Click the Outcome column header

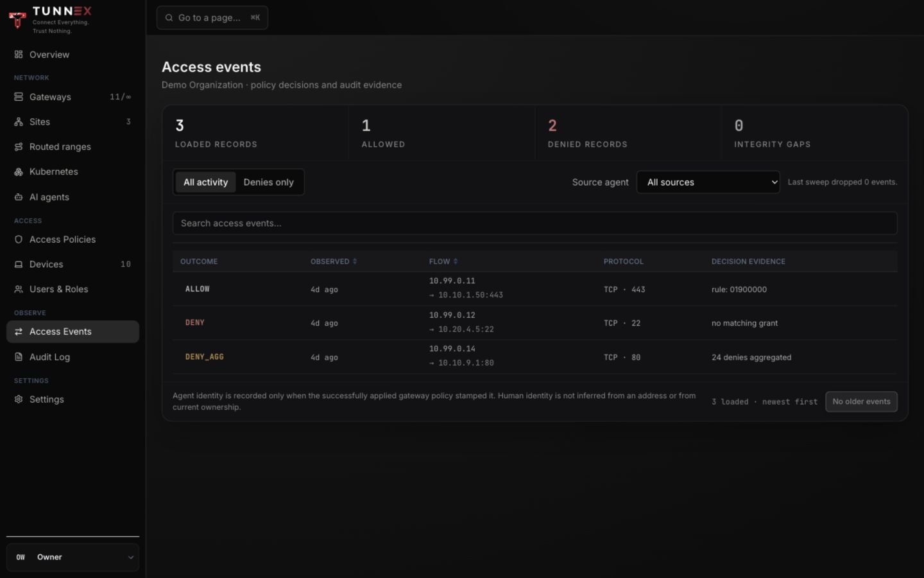[199, 261]
